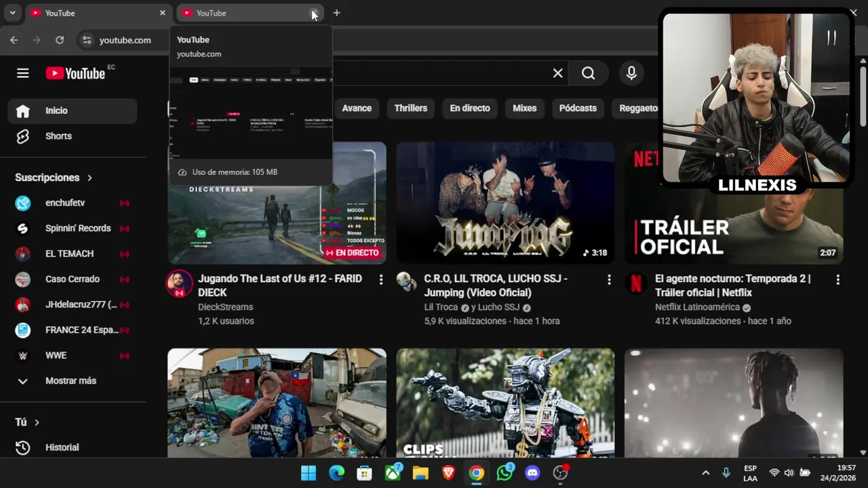Open Shorts in the sidebar
Screen dimensions: 868x488
73,136
